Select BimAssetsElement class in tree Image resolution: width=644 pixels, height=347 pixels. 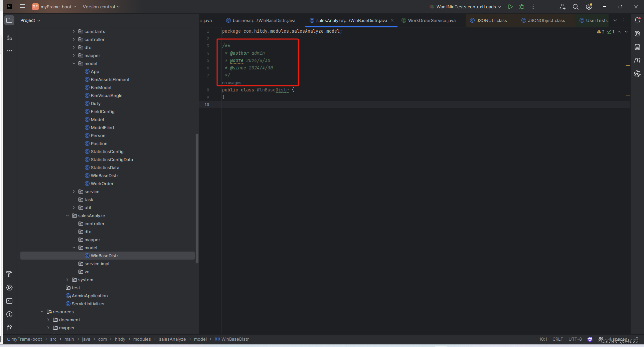(x=110, y=79)
